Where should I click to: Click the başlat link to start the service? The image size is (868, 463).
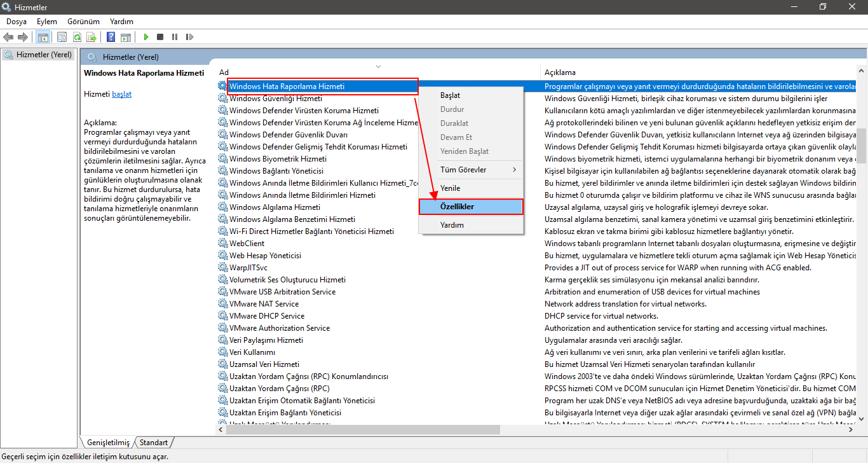[x=121, y=93]
